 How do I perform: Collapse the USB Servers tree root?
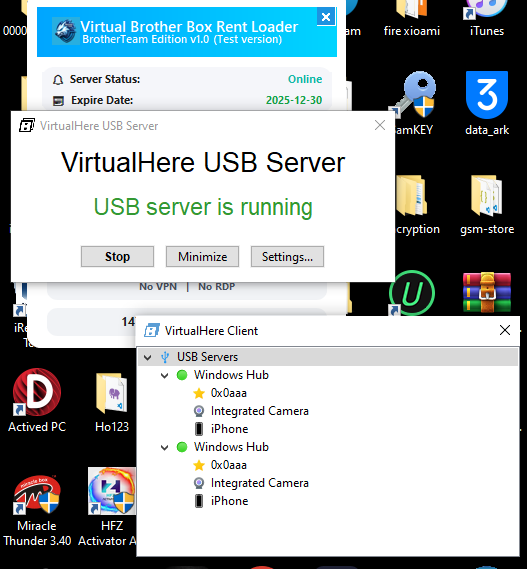click(147, 357)
